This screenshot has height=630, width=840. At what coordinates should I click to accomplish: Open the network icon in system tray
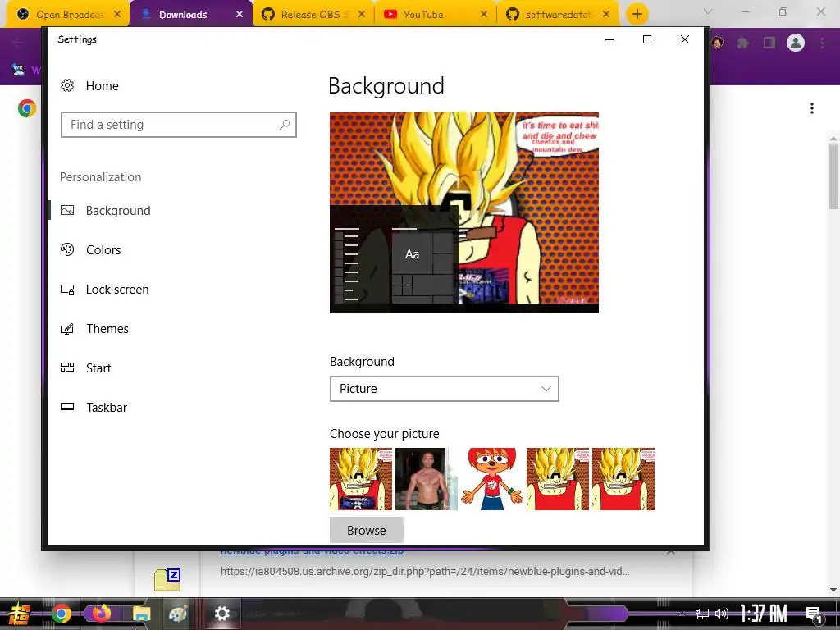tap(702, 614)
